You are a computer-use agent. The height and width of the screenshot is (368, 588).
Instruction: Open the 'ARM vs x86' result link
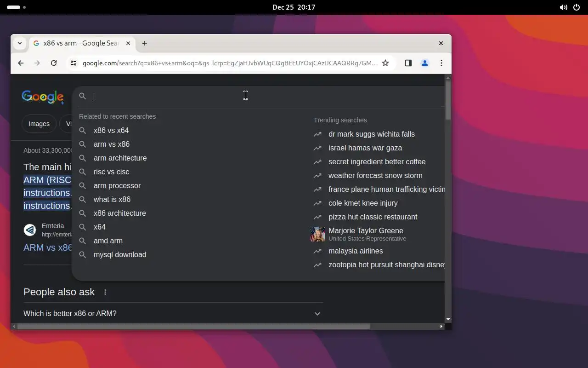[48, 247]
